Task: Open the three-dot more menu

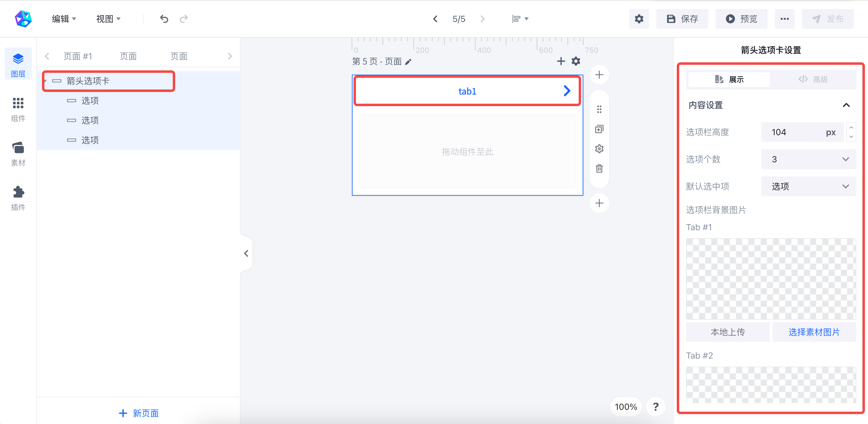Action: 784,19
